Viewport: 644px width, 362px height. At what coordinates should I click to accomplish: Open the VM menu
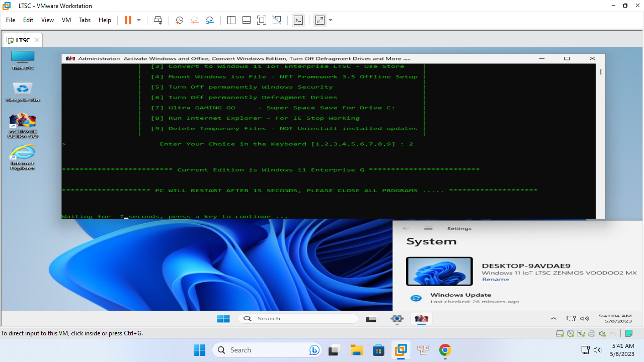[66, 20]
